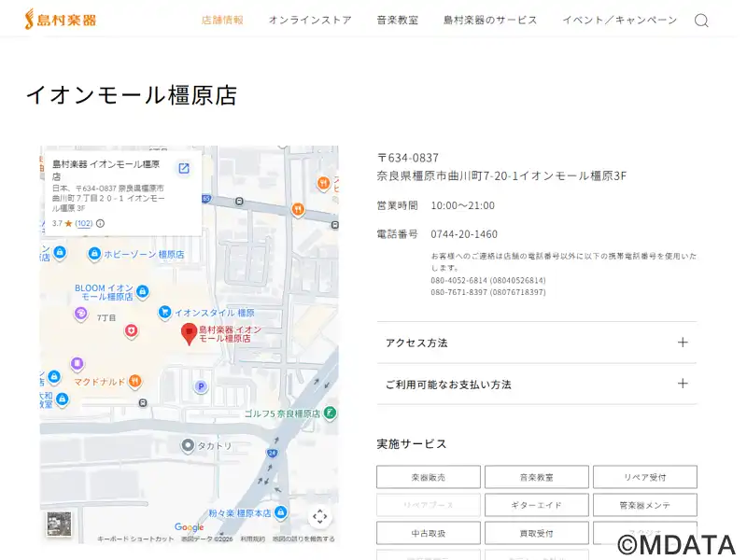
Task: Toggle map camera controls compass button
Action: 319,516
